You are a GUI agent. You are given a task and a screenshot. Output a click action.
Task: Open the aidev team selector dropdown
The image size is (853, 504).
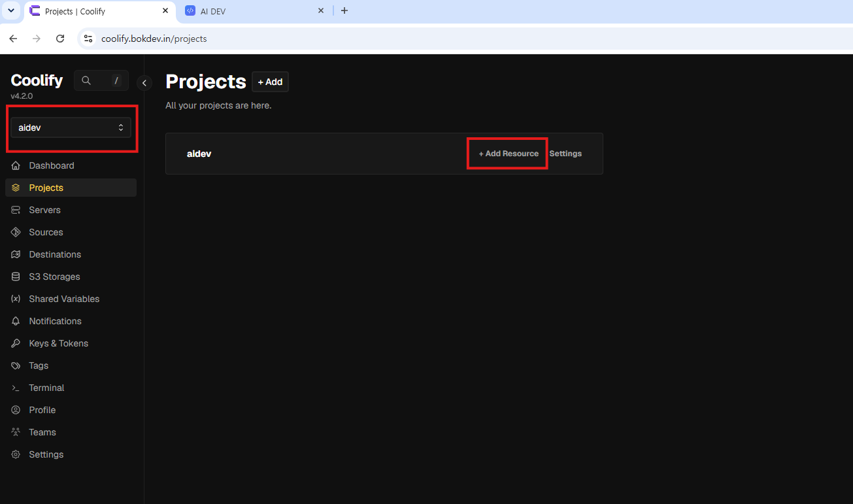pyautogui.click(x=71, y=127)
